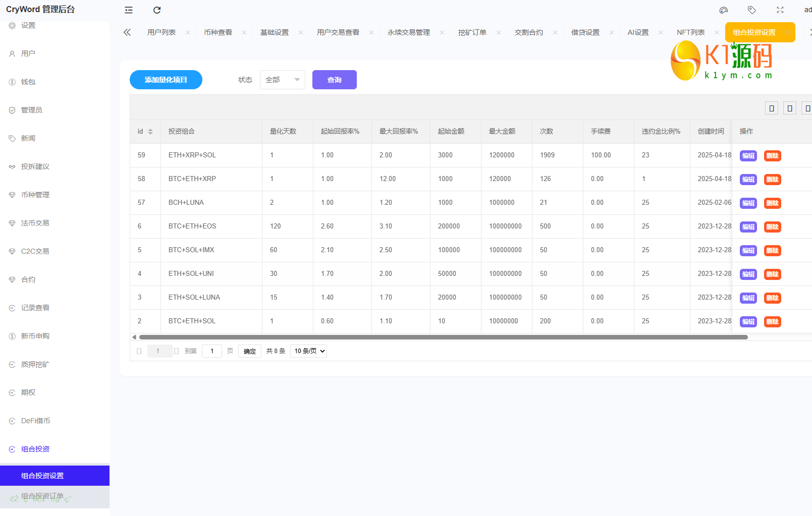This screenshot has height=516, width=812.
Task: Delete the BCH+LUNA row
Action: tap(773, 203)
